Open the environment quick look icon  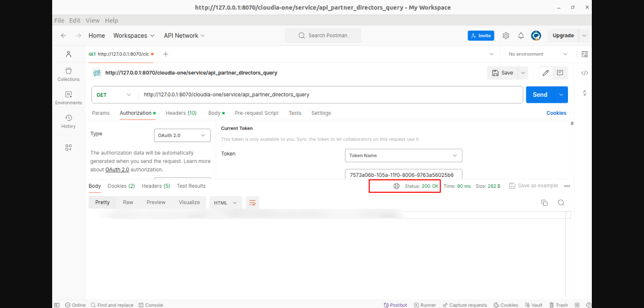[x=584, y=54]
